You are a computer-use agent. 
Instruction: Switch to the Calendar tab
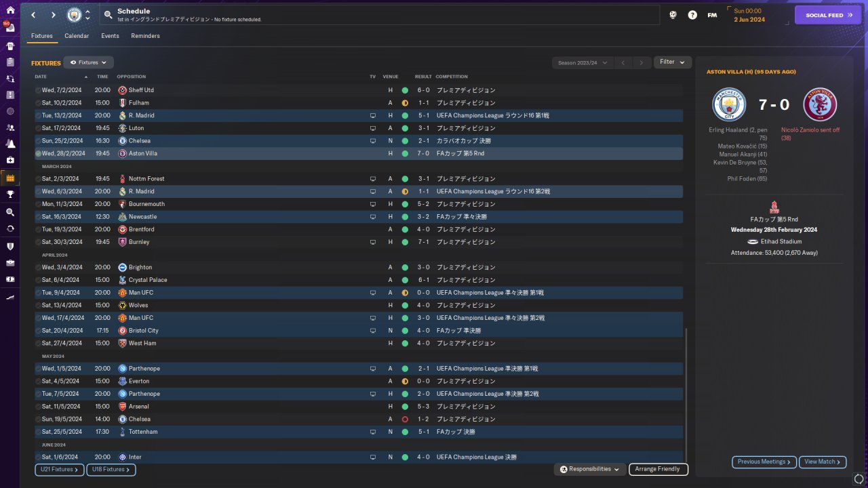(77, 36)
